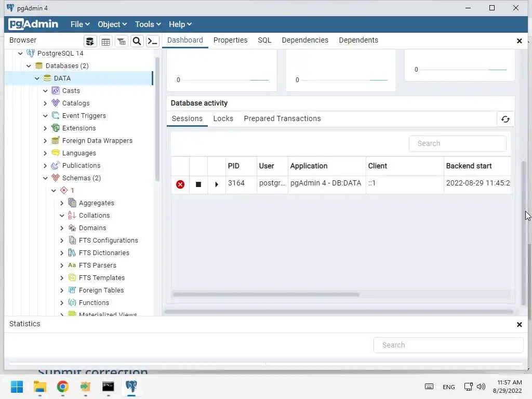Cancel active query for PID 3164
This screenshot has height=399, width=532.
198,184
